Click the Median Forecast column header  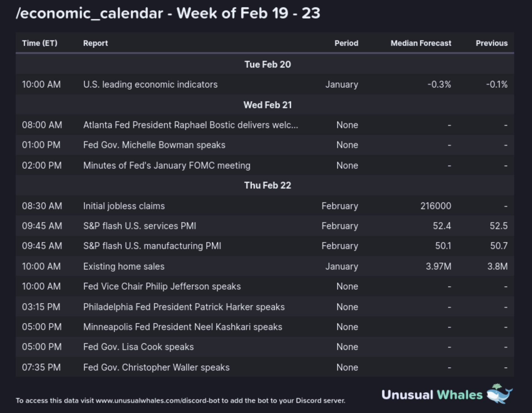pos(421,43)
